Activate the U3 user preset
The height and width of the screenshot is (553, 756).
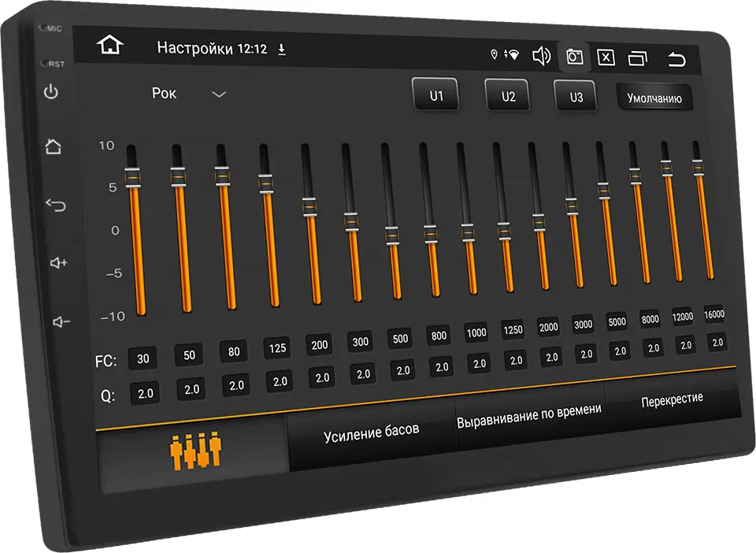pos(576,97)
